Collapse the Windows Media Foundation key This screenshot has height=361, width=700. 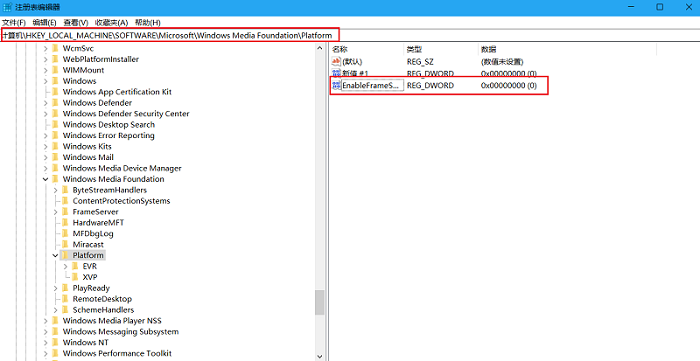coord(46,179)
